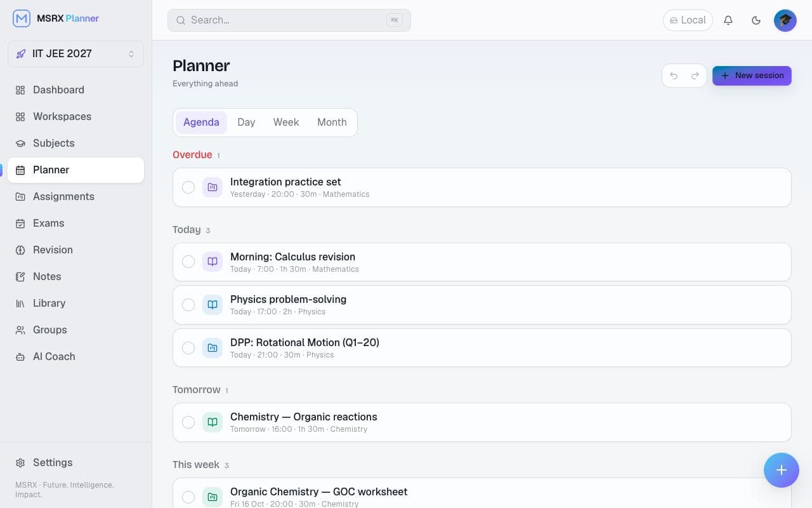Open Assignments in the sidebar
Viewport: 812px width, 508px height.
pos(75,197)
